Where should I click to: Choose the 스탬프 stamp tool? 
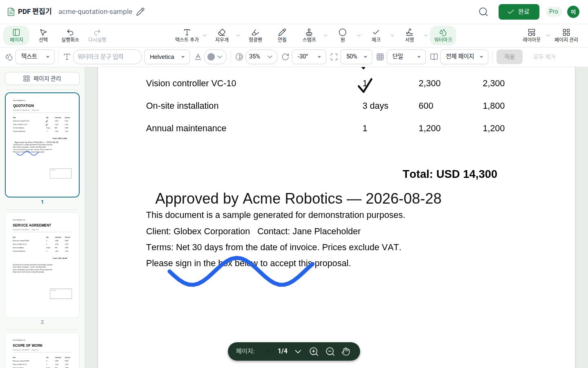coord(309,36)
